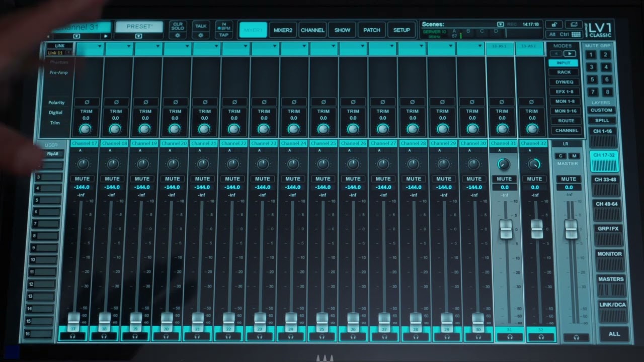Click the FlipAB user key
This screenshot has height=362, width=644.
52,154
